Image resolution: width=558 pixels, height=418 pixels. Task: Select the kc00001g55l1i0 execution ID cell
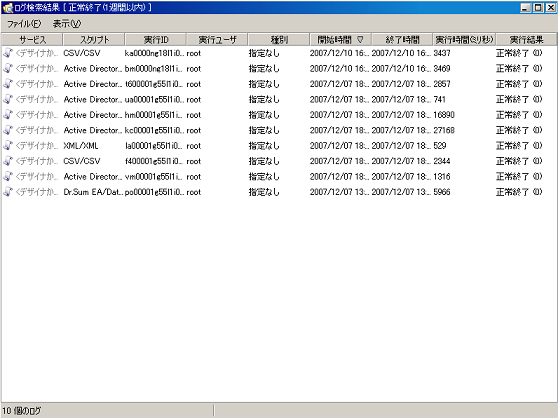click(x=154, y=130)
